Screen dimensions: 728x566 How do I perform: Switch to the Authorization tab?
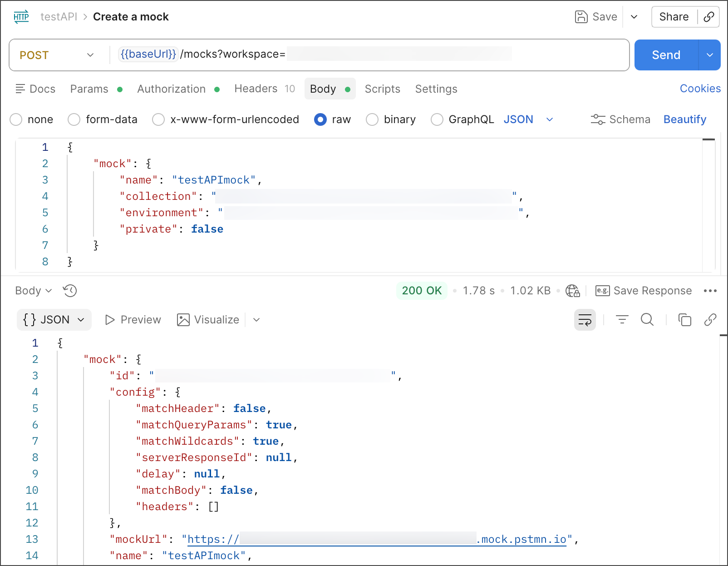(178, 89)
